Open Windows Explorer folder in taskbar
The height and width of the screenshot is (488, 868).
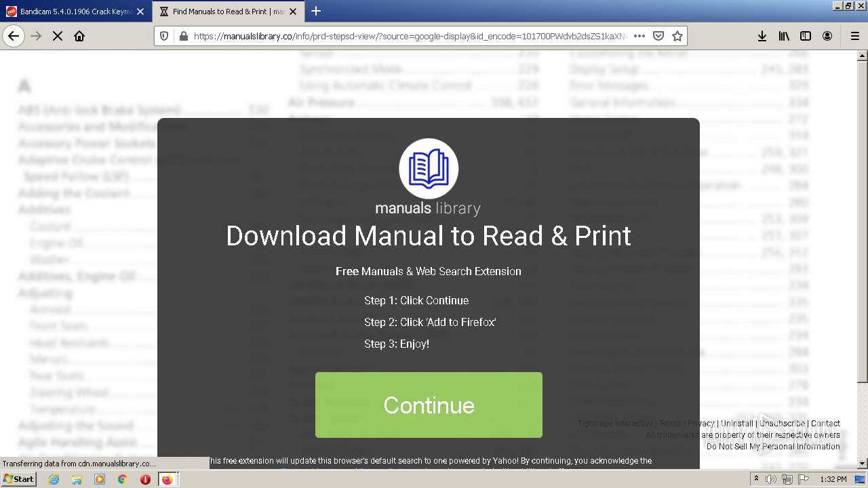[77, 479]
